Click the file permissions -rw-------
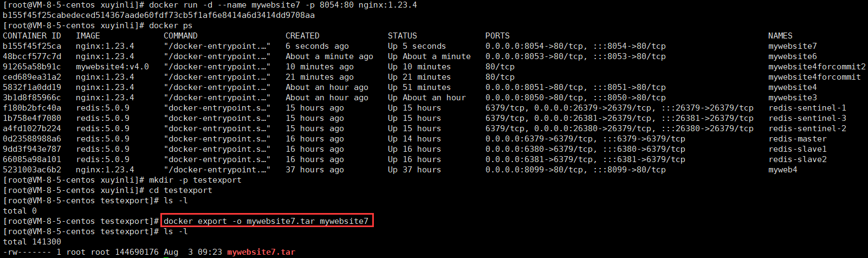The width and height of the screenshot is (868, 258). coord(27,252)
